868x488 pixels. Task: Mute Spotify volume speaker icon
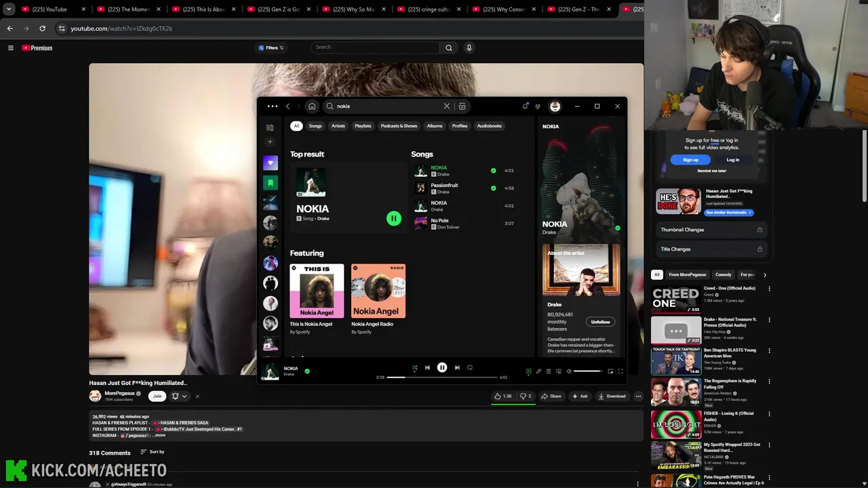click(x=569, y=371)
